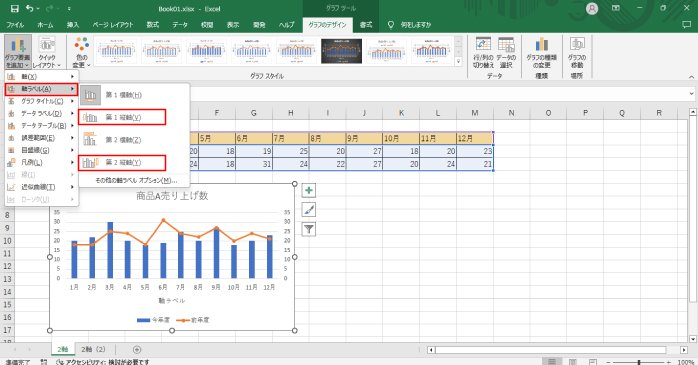The image size is (698, 365).
Task: Open the ファイル tab
Action: click(15, 25)
